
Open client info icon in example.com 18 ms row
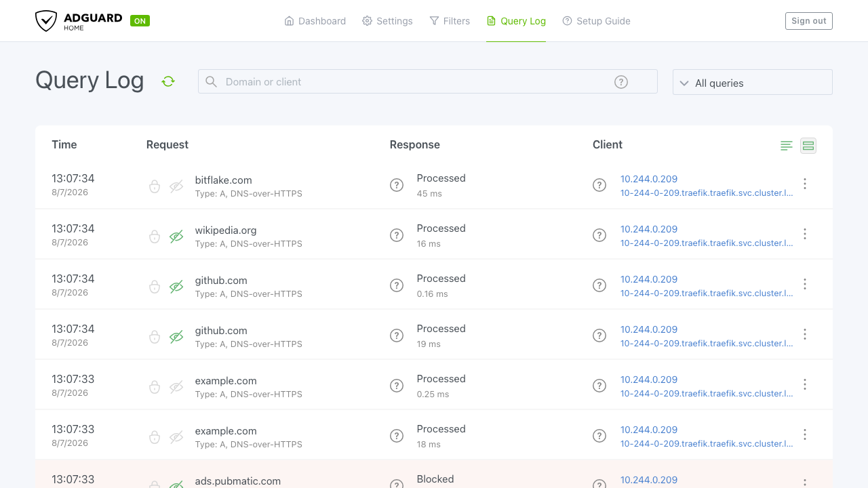599,436
